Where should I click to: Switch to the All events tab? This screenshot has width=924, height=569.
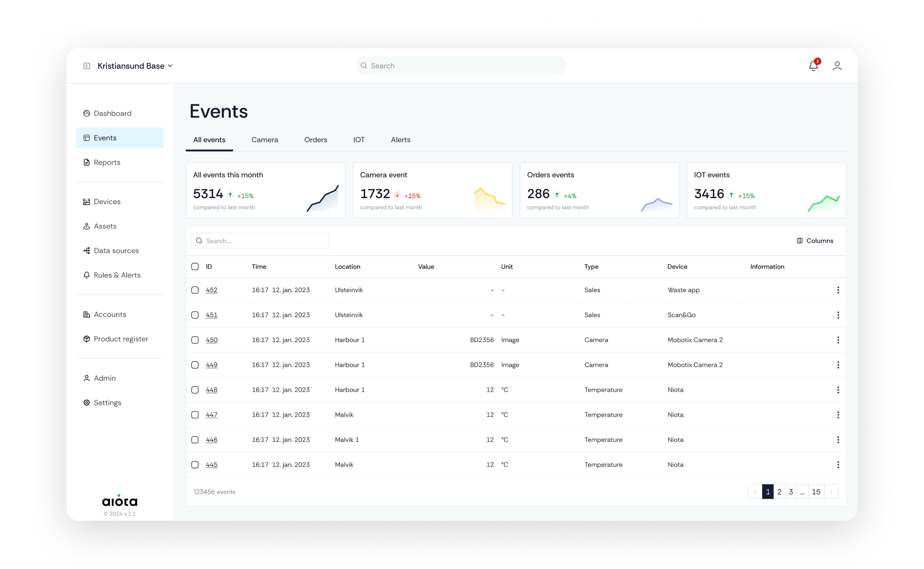209,140
